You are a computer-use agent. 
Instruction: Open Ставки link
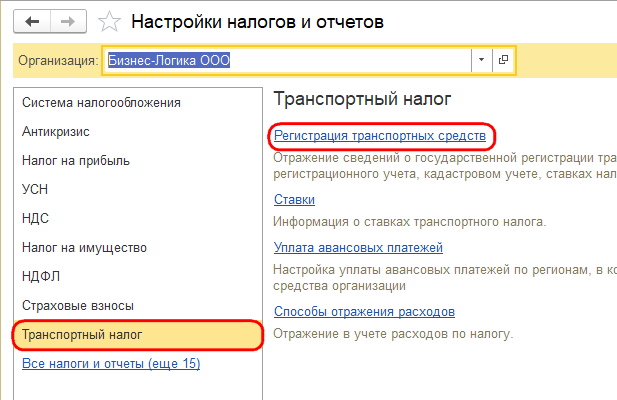[294, 199]
